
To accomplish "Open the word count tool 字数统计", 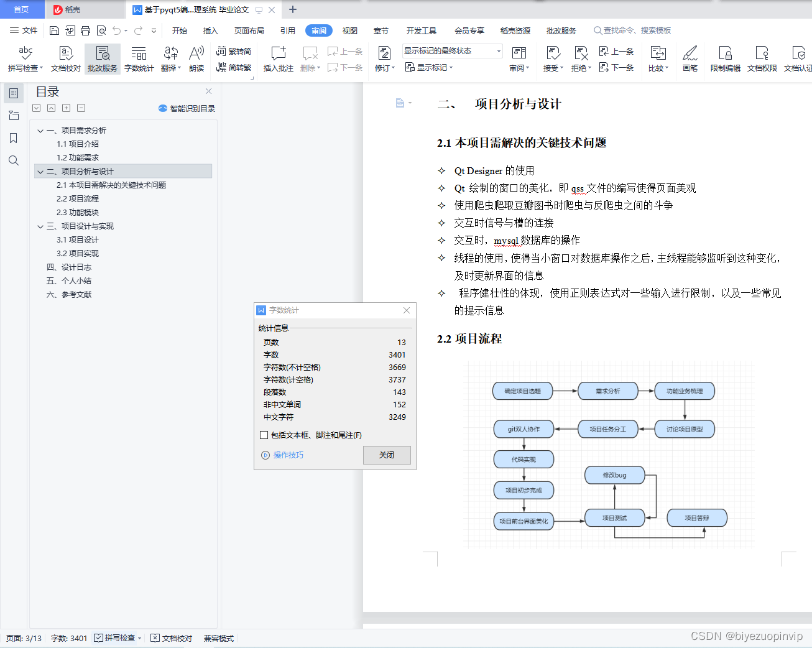I will point(139,59).
